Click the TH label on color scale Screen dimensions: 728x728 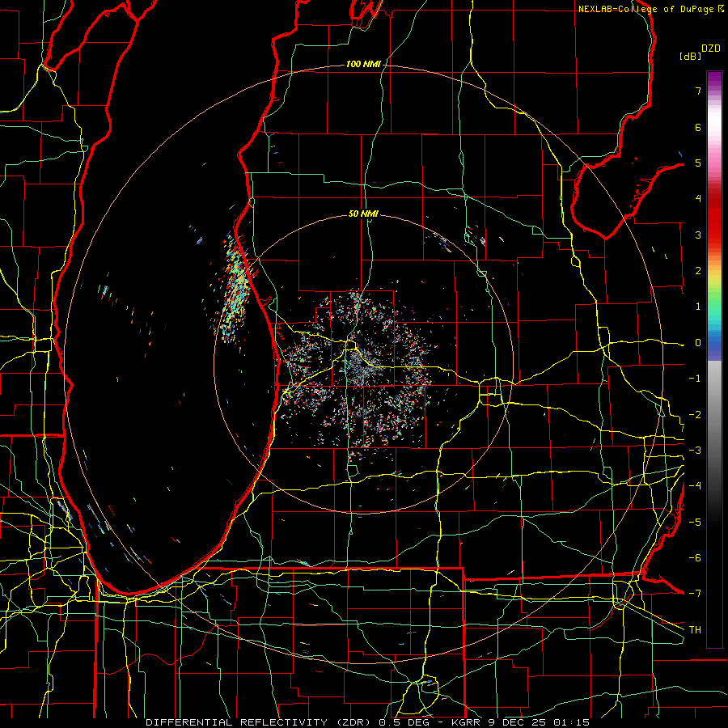(695, 630)
